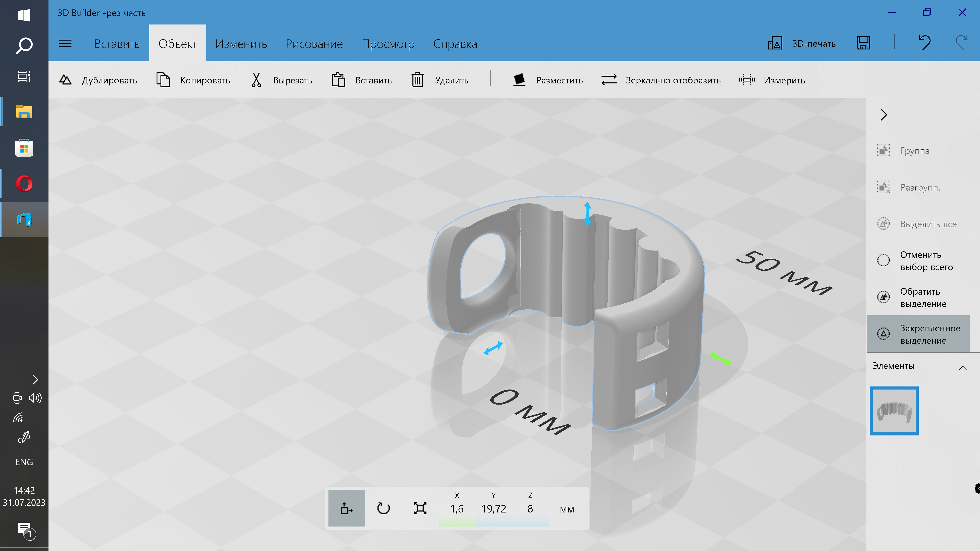Click the 3D-печать button
The height and width of the screenshot is (551, 980).
click(x=802, y=43)
